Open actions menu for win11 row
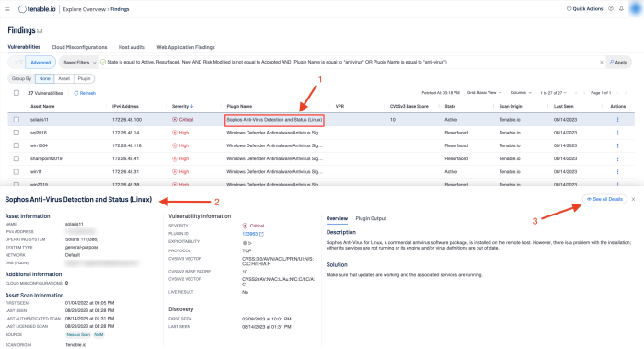Image resolution: width=644 pixels, height=349 pixels. point(617,172)
